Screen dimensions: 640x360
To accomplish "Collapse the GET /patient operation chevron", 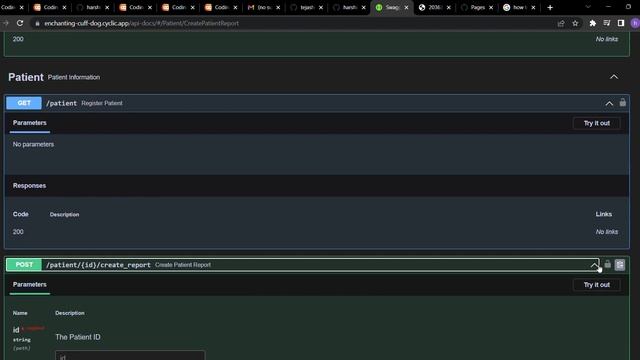I will pyautogui.click(x=609, y=104).
